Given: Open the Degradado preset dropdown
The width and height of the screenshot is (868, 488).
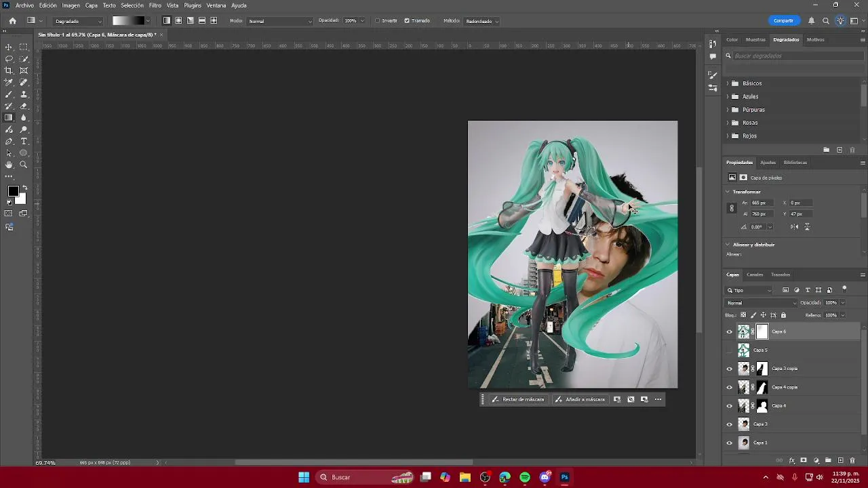Looking at the screenshot, I should [77, 21].
